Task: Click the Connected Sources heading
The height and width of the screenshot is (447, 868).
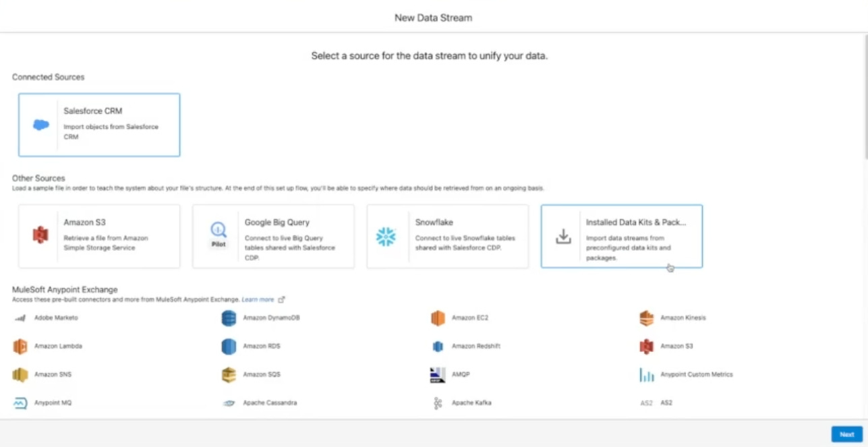Action: [49, 77]
